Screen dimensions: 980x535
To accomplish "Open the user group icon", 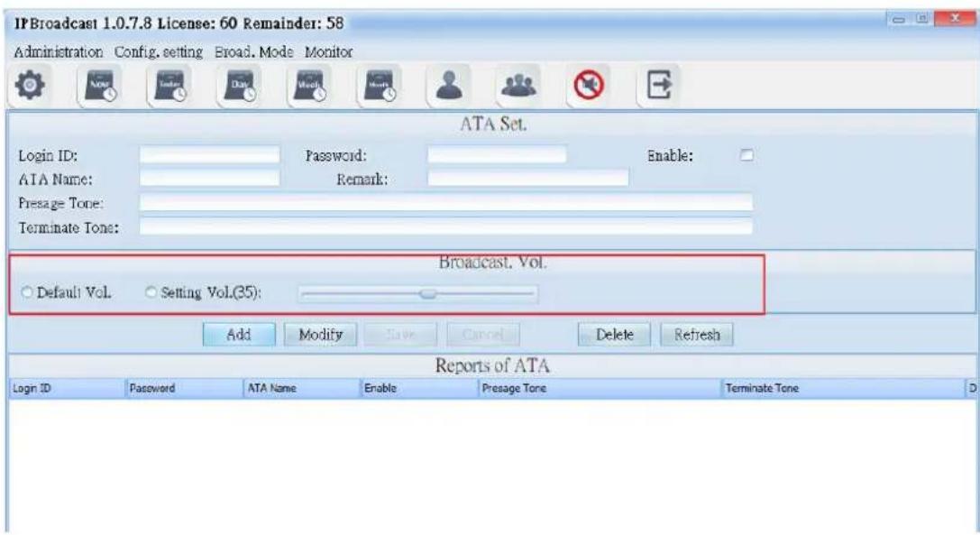I will coord(518,85).
